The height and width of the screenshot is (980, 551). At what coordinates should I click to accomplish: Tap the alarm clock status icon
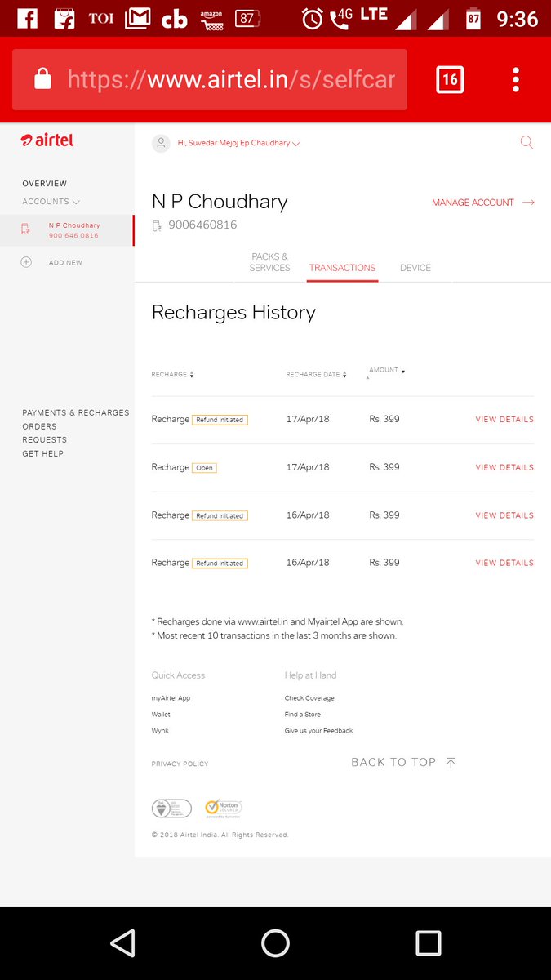click(x=313, y=18)
